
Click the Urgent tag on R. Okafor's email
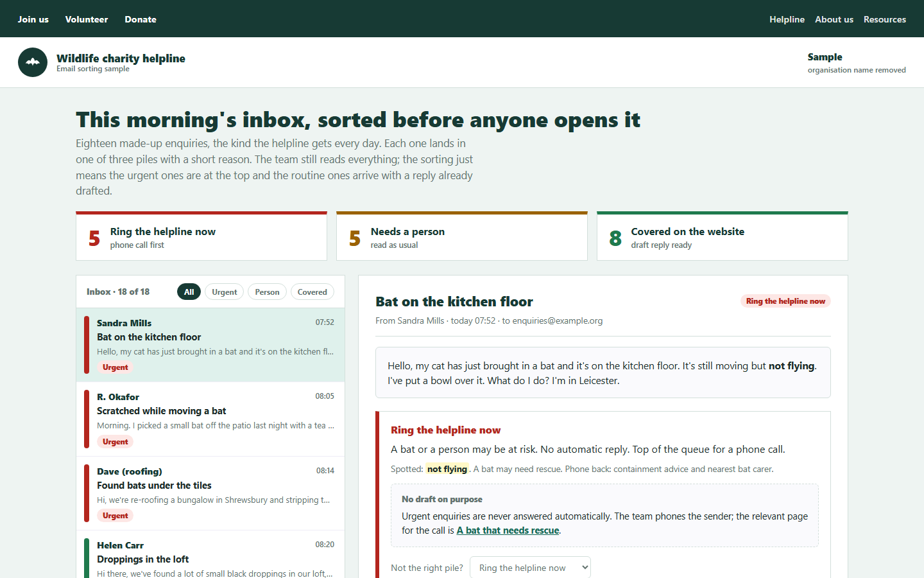point(116,442)
